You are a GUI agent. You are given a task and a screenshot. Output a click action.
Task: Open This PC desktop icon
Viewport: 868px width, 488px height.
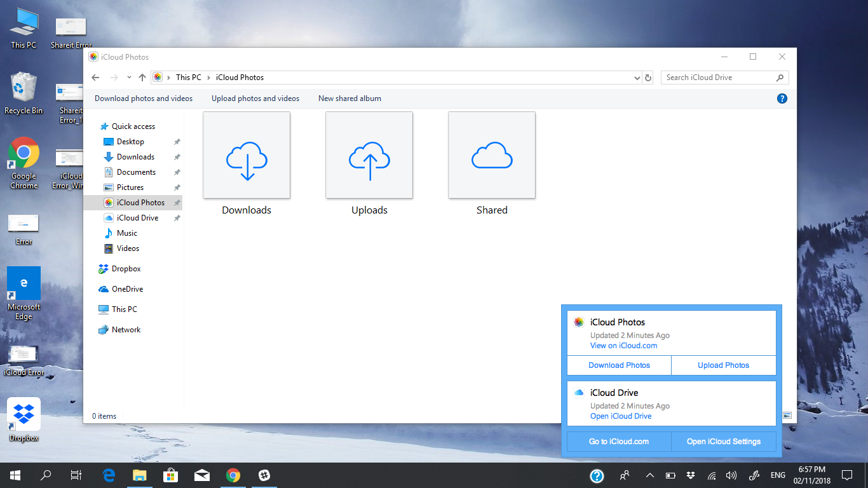[24, 29]
